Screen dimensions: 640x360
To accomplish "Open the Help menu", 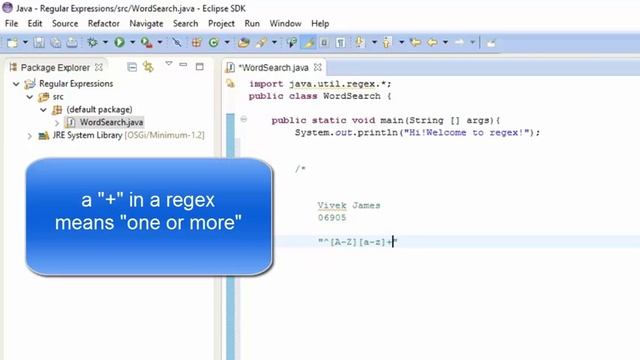I will click(x=320, y=24).
